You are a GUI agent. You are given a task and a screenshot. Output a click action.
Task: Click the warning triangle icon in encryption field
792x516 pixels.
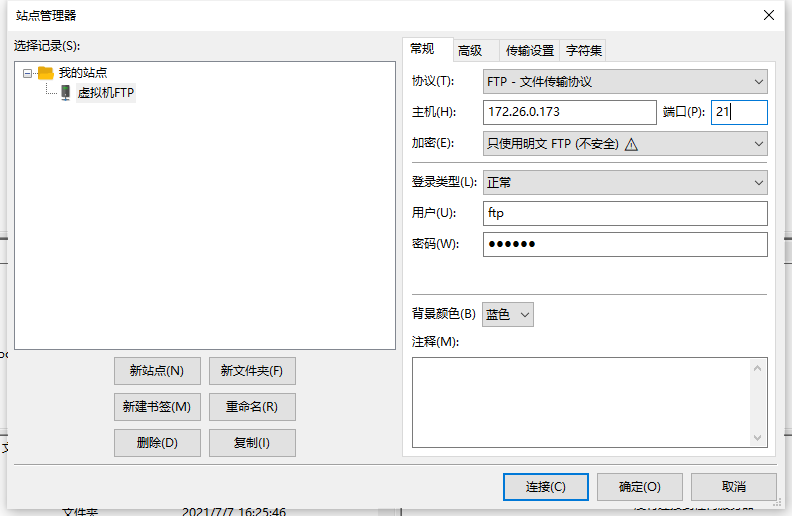[x=631, y=145]
